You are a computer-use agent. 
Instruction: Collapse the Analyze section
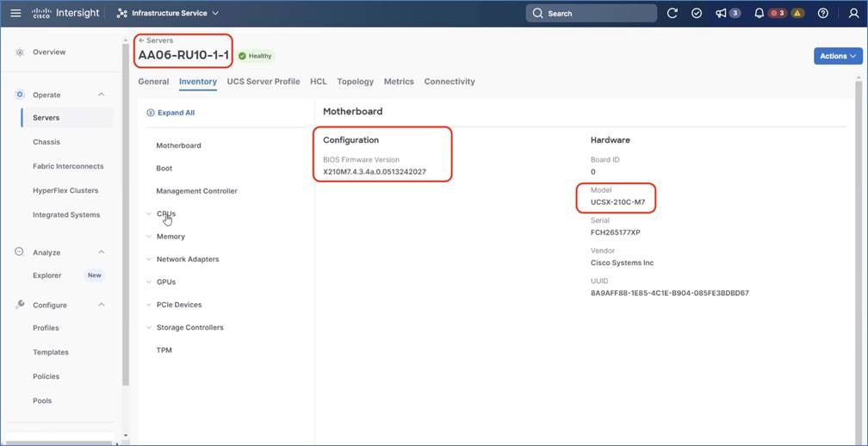point(102,252)
